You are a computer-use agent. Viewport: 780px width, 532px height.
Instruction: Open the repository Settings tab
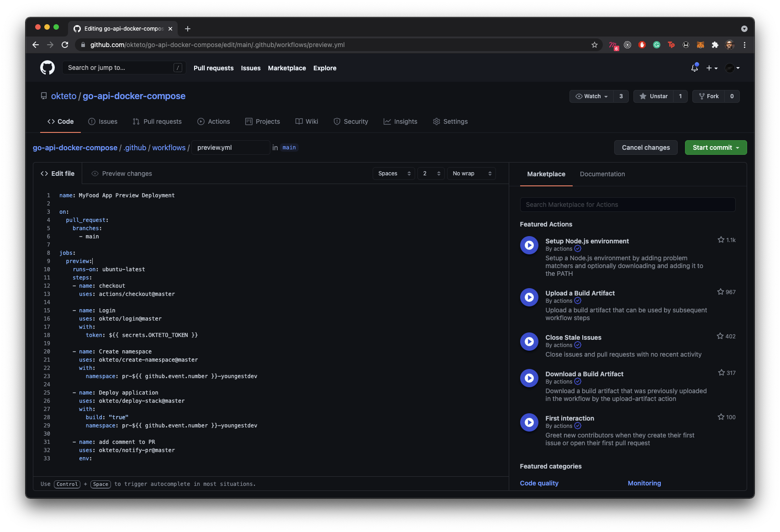point(450,121)
